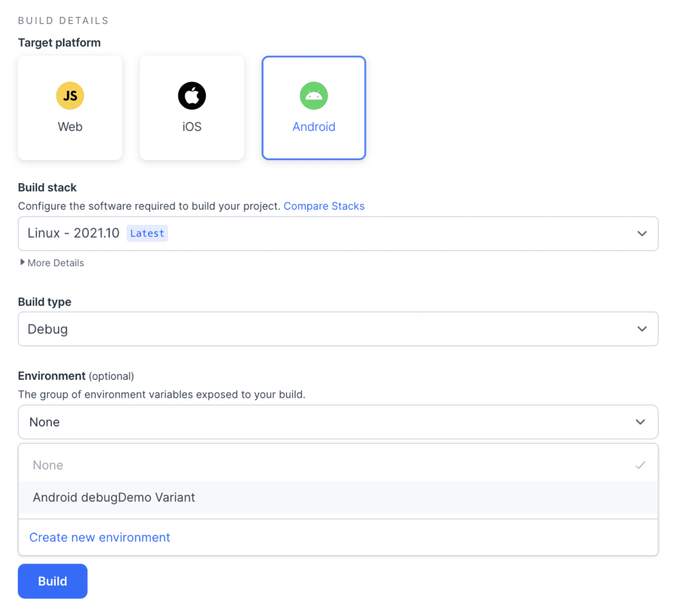Select the Web platform label
The image size is (680, 616).
(x=70, y=127)
